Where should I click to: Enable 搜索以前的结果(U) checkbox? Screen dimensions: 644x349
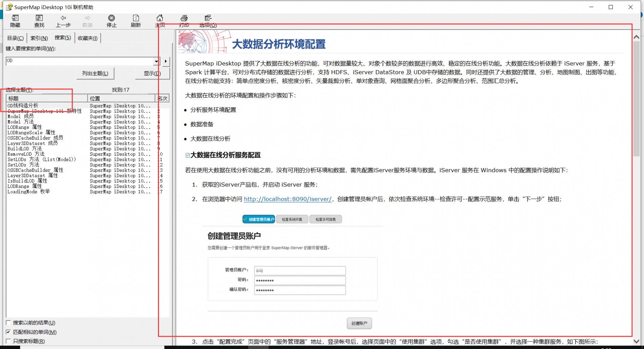8,323
